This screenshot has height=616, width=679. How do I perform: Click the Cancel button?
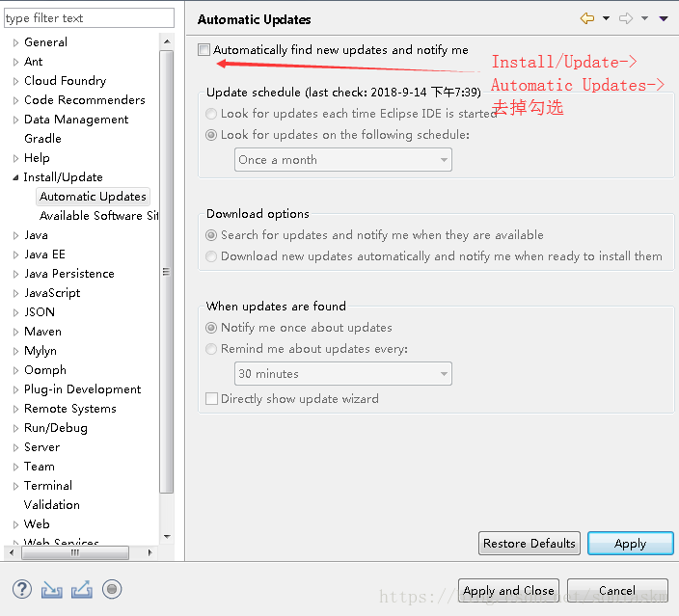click(617, 591)
